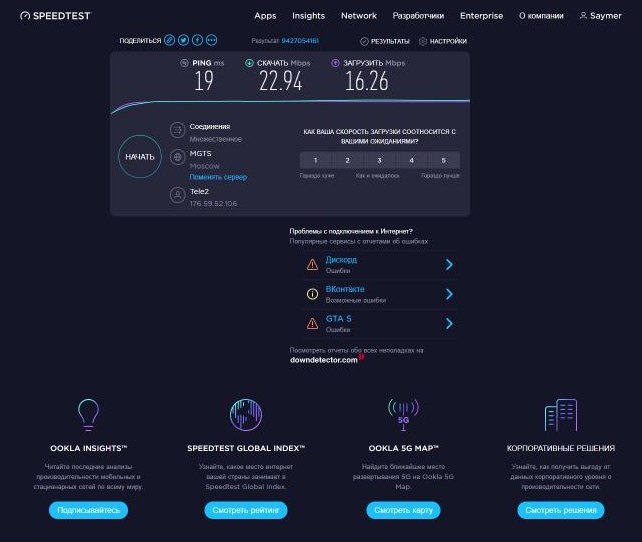Copy result link via share link icon
This screenshot has height=542, width=642.
[x=170, y=40]
